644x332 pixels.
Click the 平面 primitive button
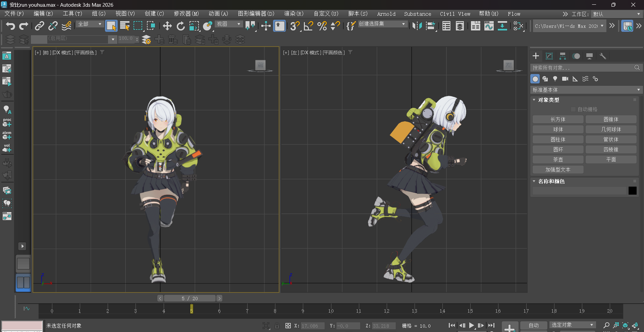pos(611,159)
